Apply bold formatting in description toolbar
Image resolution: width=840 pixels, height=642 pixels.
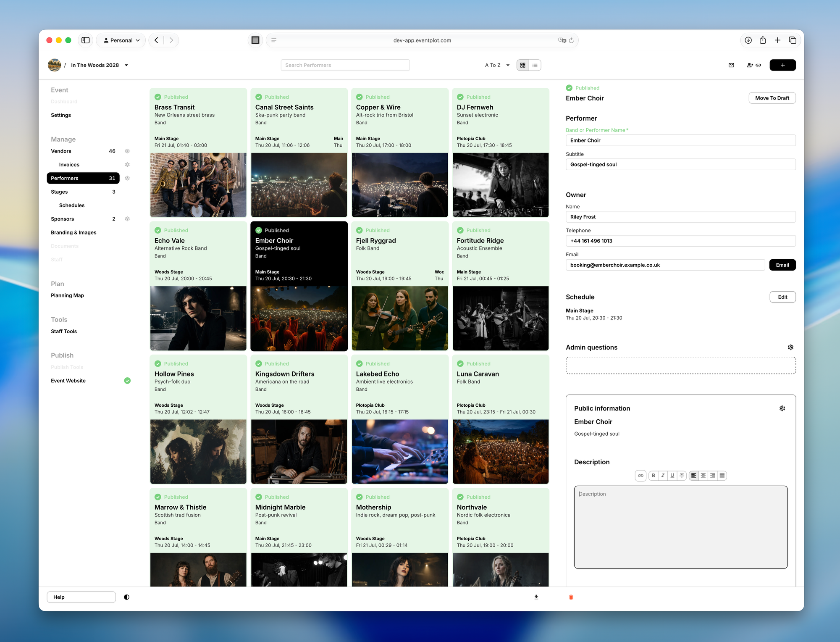tap(654, 476)
